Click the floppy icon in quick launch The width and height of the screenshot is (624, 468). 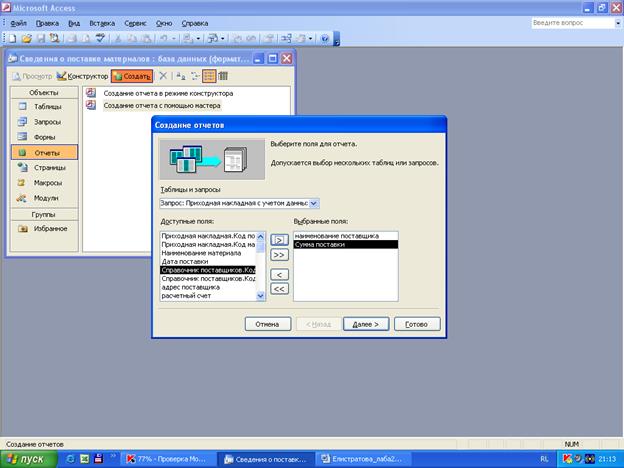pos(98,459)
